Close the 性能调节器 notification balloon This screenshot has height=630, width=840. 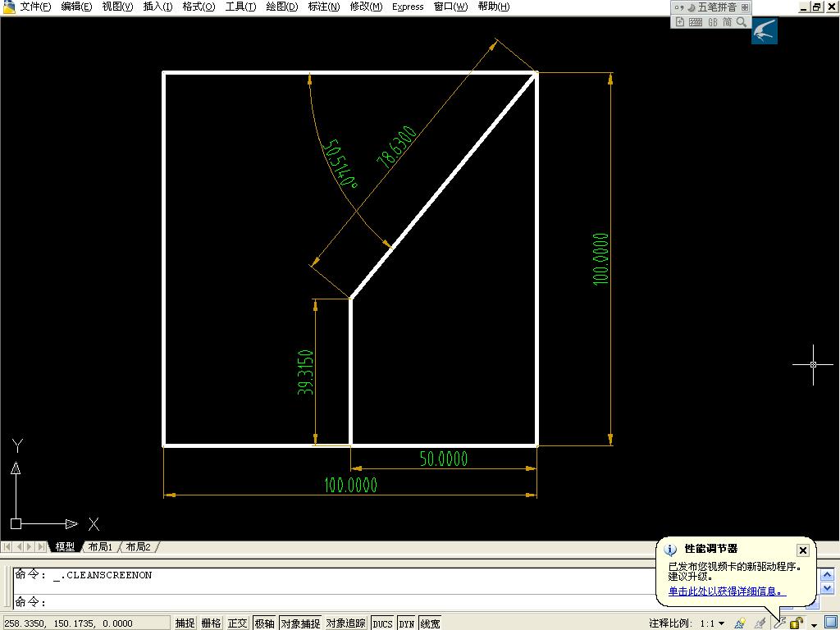(802, 550)
